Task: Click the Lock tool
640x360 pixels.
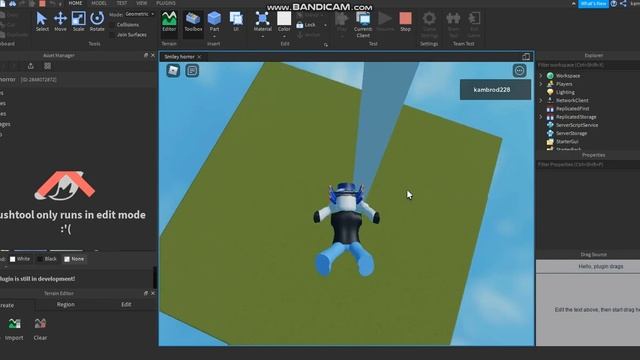Action: coord(306,25)
